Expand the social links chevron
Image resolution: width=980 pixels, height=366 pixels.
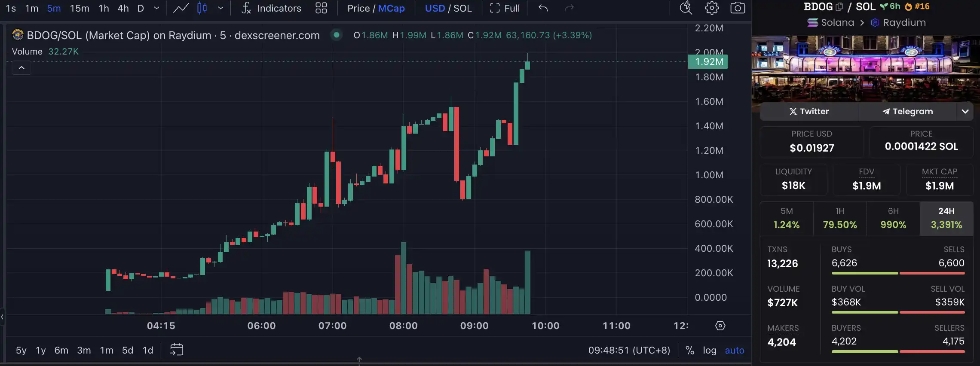965,111
